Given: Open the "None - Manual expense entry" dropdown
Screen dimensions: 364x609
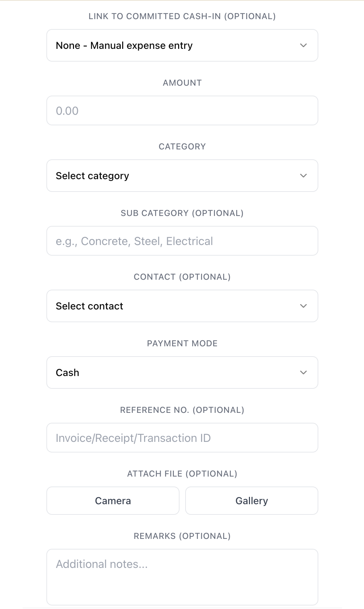Looking at the screenshot, I should click(x=177, y=45).
